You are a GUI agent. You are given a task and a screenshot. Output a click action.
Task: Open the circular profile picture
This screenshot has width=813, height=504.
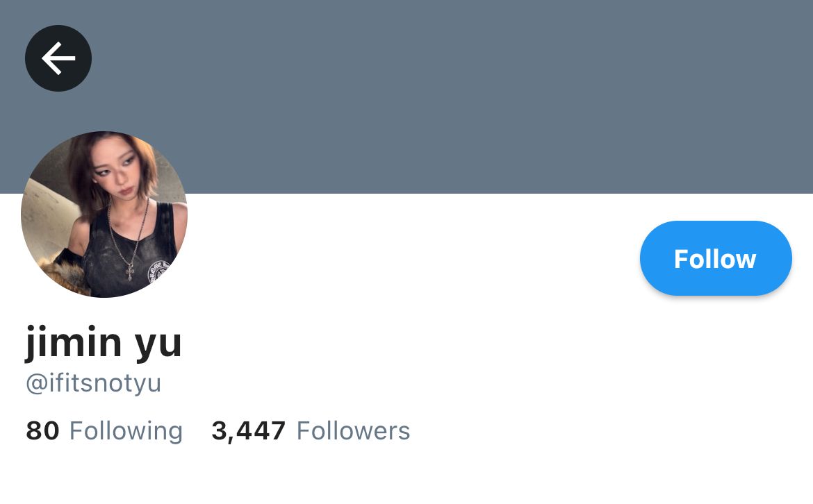coord(104,214)
